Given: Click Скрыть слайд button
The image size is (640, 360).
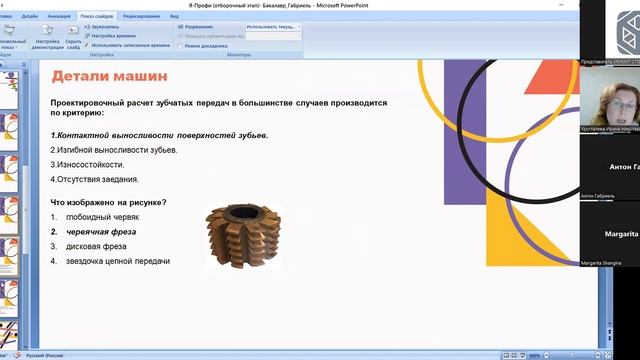Looking at the screenshot, I should pyautogui.click(x=73, y=37).
